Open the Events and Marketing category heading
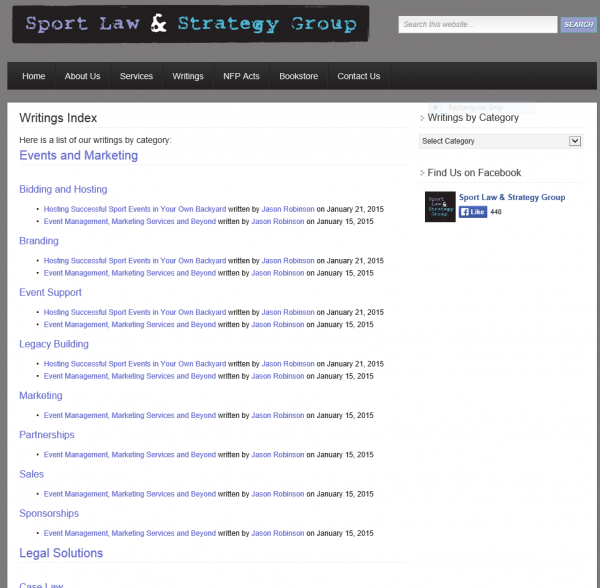 pos(78,156)
